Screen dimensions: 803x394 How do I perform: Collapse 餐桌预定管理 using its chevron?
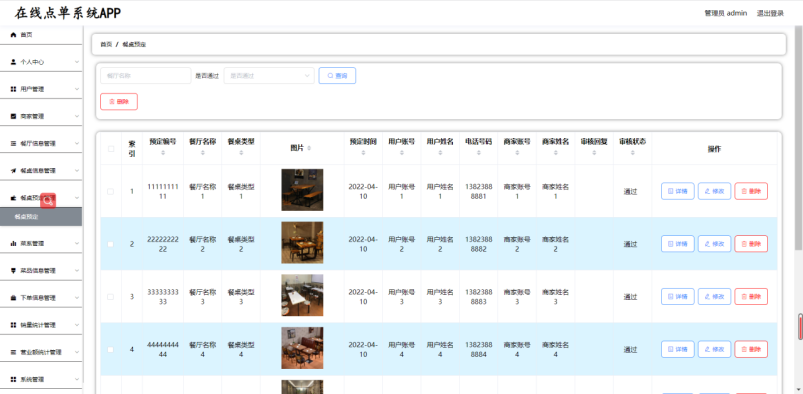(x=77, y=198)
